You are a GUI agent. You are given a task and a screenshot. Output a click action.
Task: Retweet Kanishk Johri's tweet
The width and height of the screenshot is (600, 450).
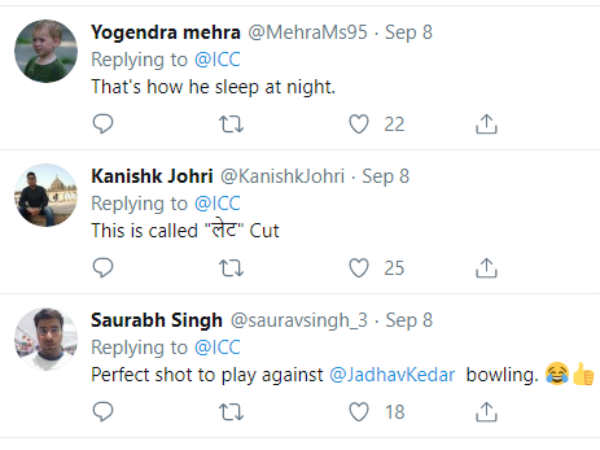[231, 268]
